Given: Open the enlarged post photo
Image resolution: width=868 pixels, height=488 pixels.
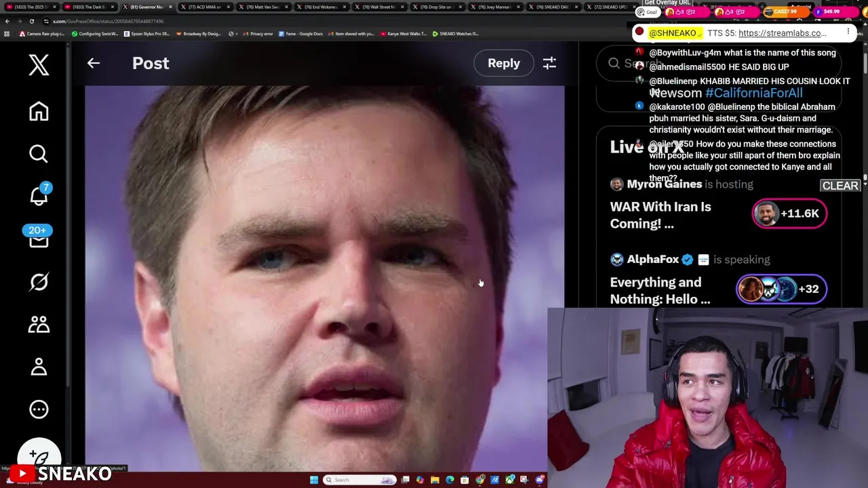Looking at the screenshot, I should point(324,278).
